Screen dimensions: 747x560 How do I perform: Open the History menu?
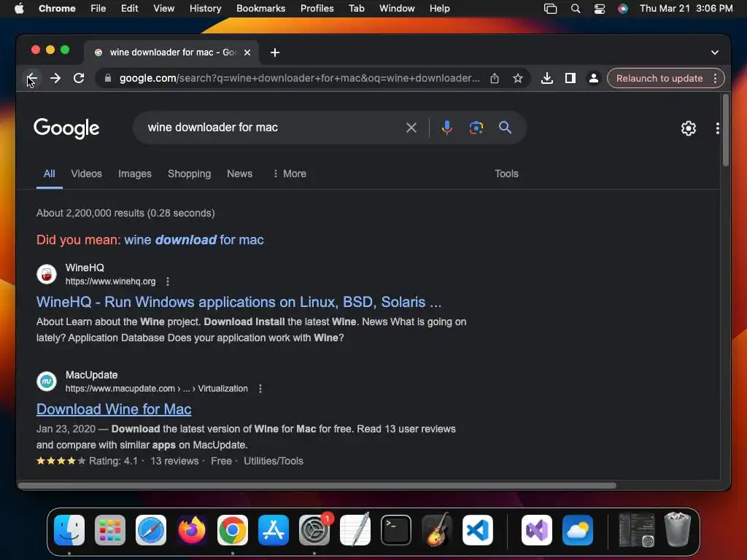point(205,9)
